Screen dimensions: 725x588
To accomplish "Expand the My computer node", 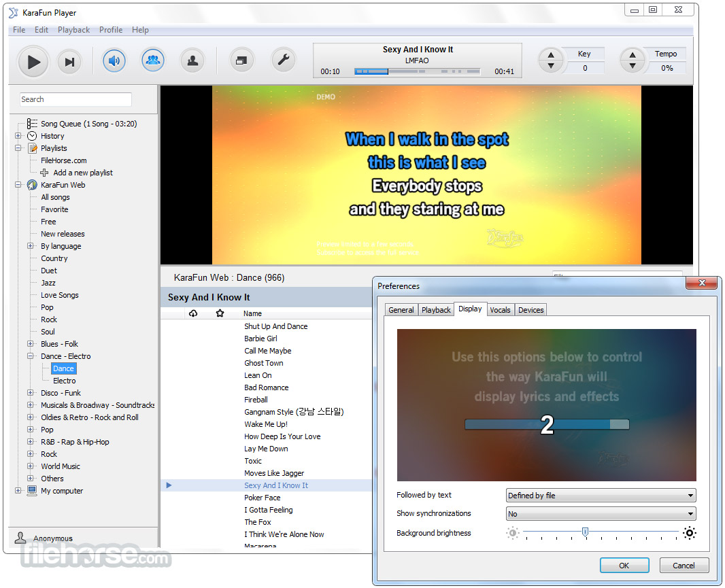I will point(18,491).
